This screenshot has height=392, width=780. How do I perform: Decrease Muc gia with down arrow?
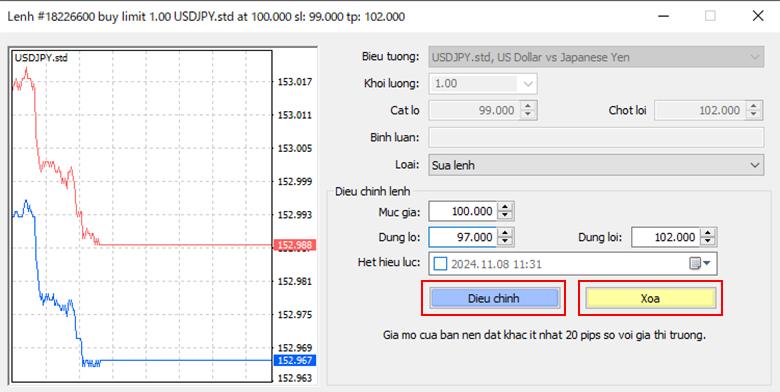click(505, 216)
